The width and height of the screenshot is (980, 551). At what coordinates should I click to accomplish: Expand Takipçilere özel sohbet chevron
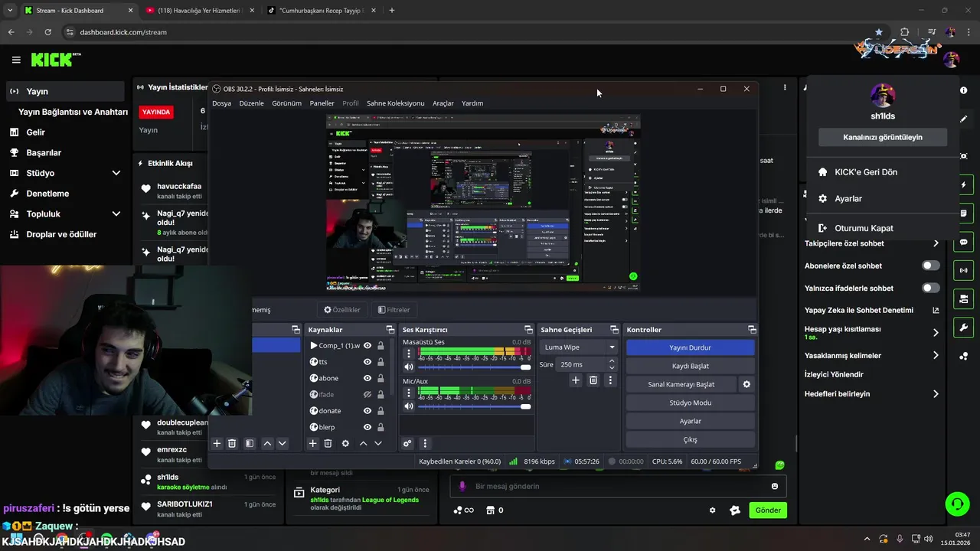click(x=936, y=243)
